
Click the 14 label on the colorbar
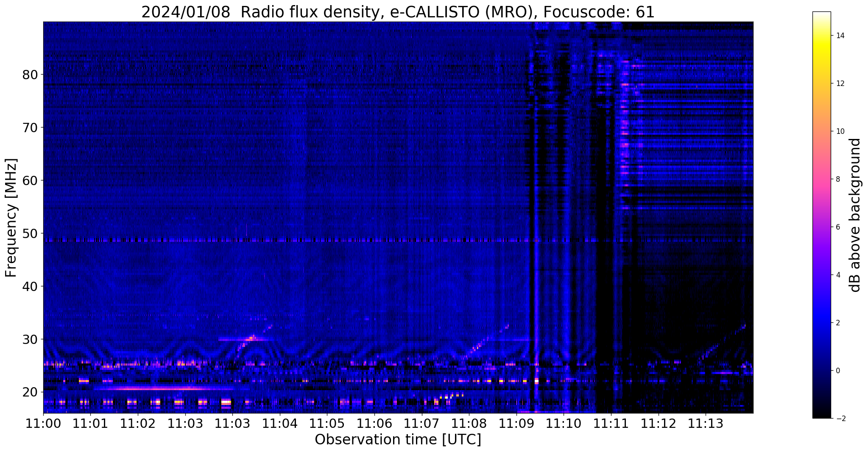point(840,36)
